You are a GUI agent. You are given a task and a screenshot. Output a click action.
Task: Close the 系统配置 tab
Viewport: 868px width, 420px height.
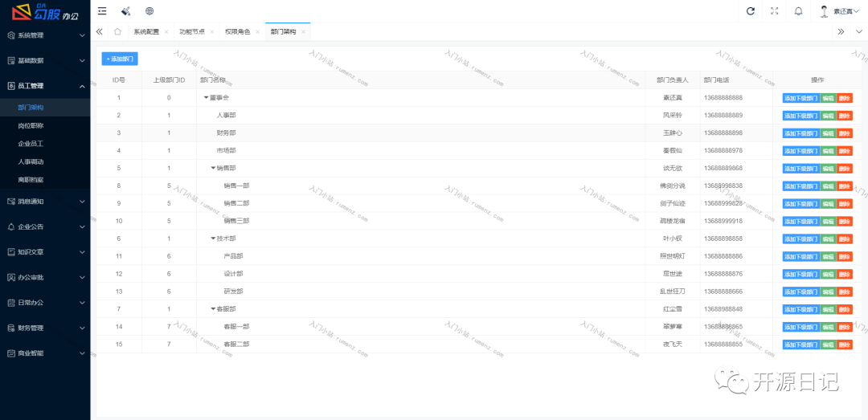tap(165, 32)
